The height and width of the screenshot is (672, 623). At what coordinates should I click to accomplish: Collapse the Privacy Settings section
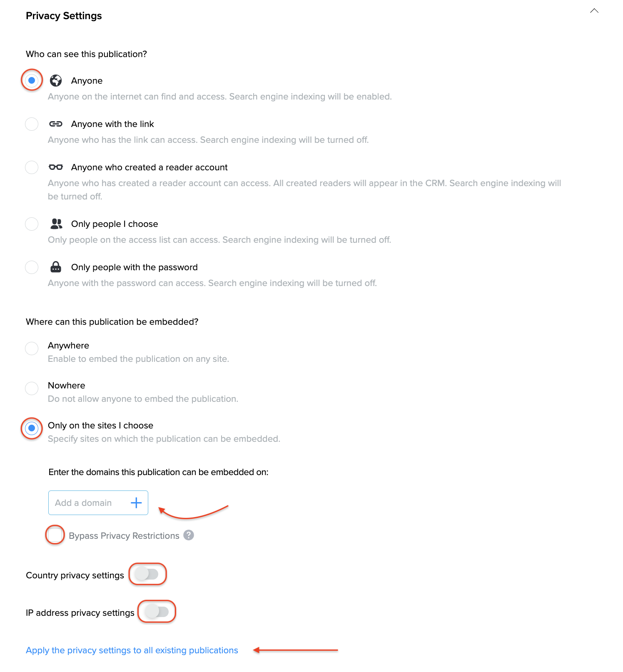pyautogui.click(x=594, y=11)
